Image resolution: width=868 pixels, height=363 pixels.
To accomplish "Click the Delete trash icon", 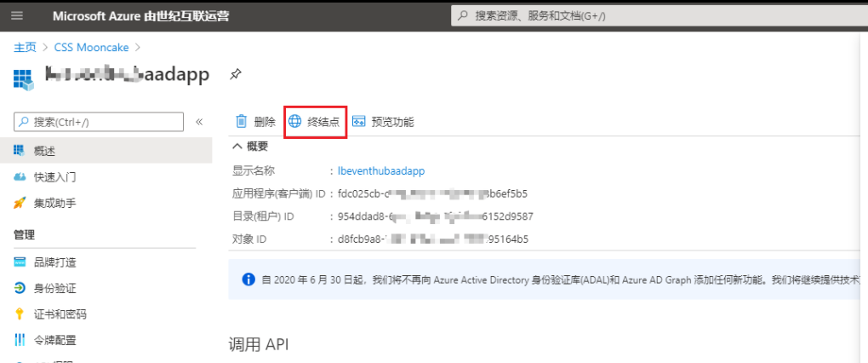I will [242, 122].
